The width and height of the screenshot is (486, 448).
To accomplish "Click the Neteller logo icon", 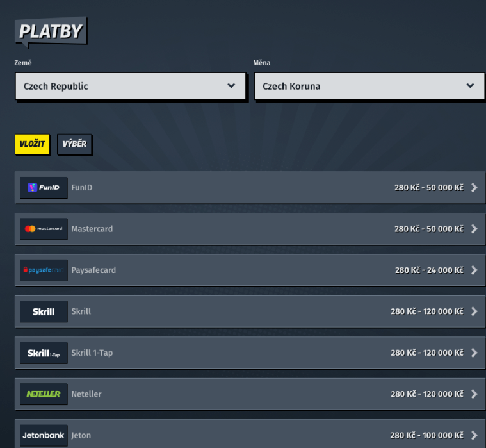I will 44,394.
